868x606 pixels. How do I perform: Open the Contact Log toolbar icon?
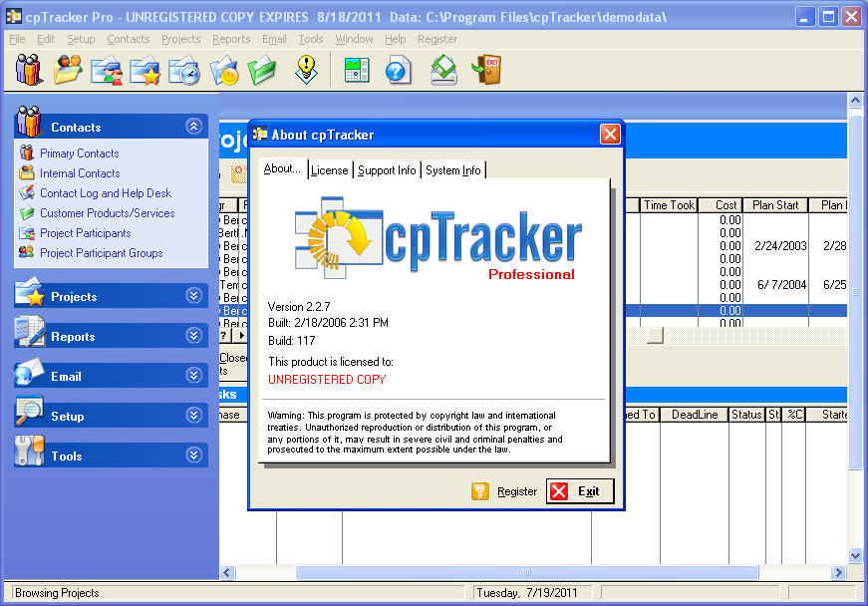point(107,71)
